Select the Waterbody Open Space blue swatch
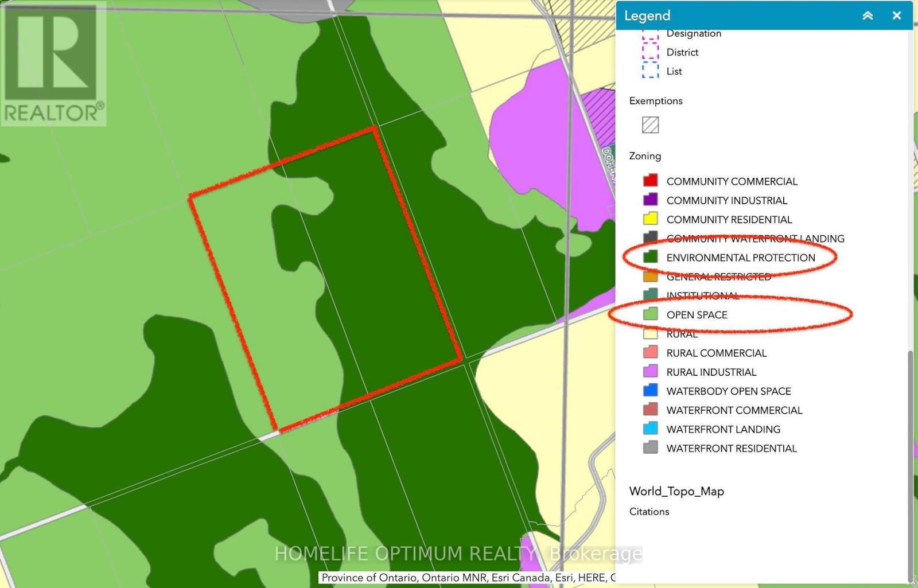This screenshot has width=918, height=588. [650, 391]
